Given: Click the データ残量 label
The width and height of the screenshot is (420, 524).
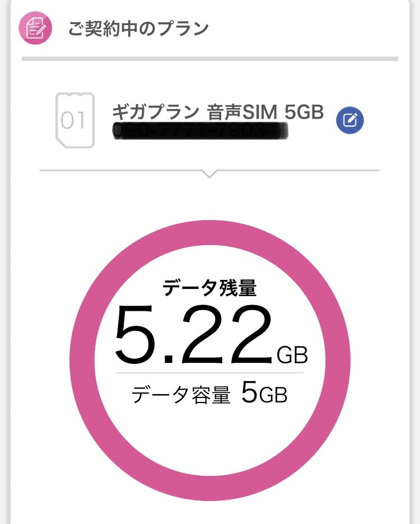Looking at the screenshot, I should click(x=209, y=288).
